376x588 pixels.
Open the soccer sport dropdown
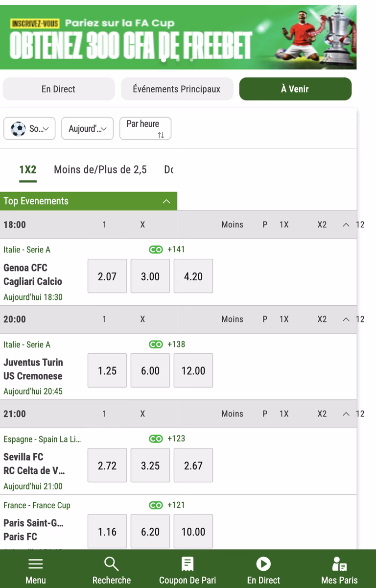point(29,129)
